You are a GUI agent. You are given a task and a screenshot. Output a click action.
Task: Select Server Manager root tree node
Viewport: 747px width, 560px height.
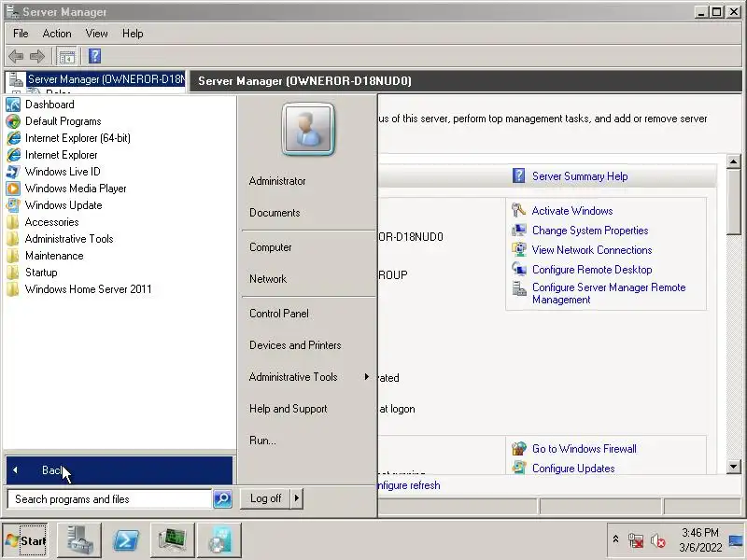(106, 79)
